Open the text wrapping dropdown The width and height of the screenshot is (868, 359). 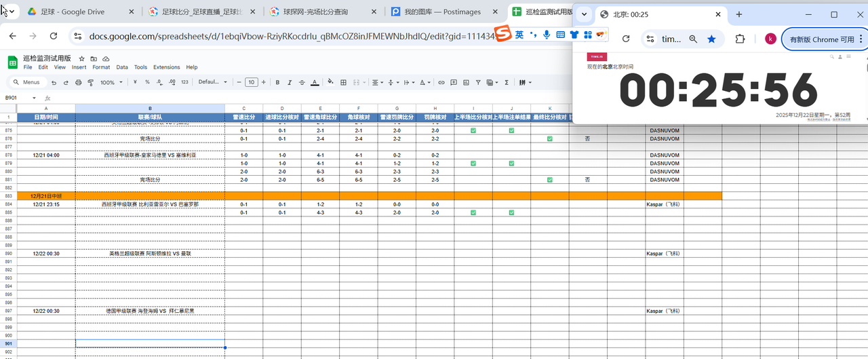[x=408, y=82]
